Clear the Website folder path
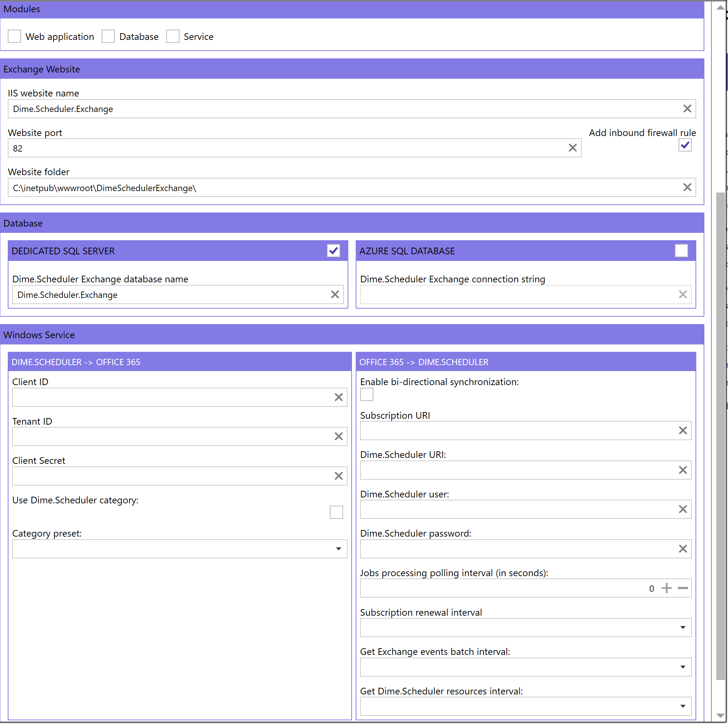Viewport: 728px width, 724px height. 687,187
